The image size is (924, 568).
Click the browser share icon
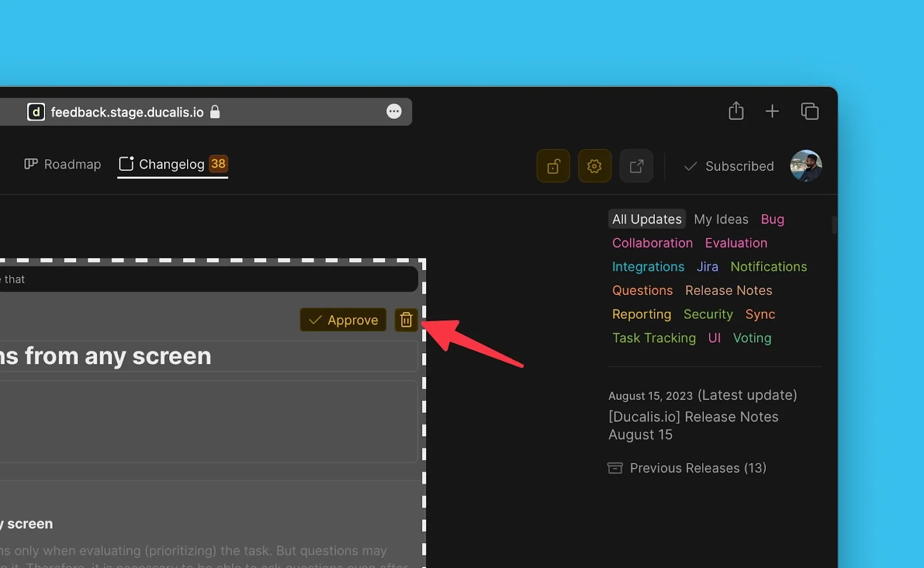736,111
